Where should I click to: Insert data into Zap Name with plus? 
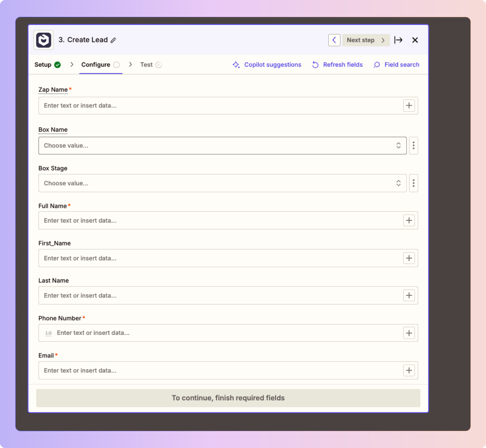click(409, 106)
